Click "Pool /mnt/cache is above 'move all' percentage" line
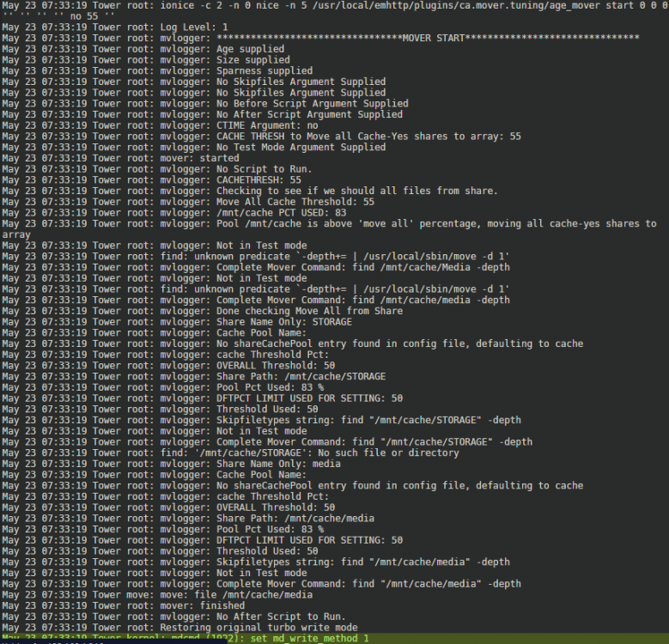Screen dimensions: 669x644 (329, 229)
